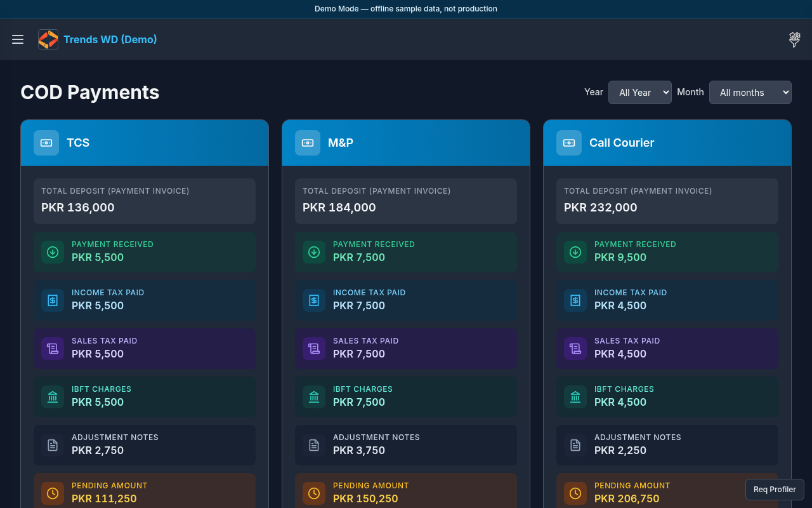
Task: Click the Month label text
Action: tap(690, 92)
